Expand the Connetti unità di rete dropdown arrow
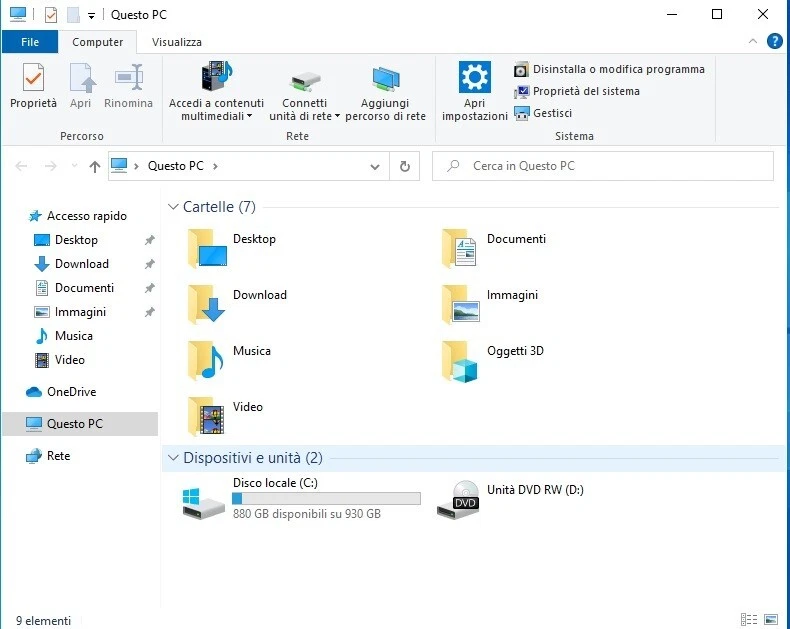 pos(337,116)
